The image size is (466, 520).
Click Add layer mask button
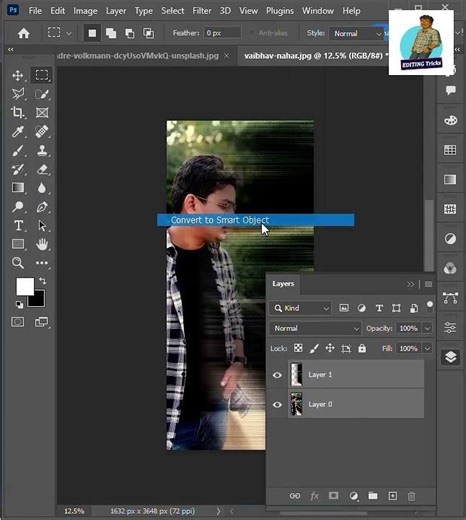[x=333, y=496]
